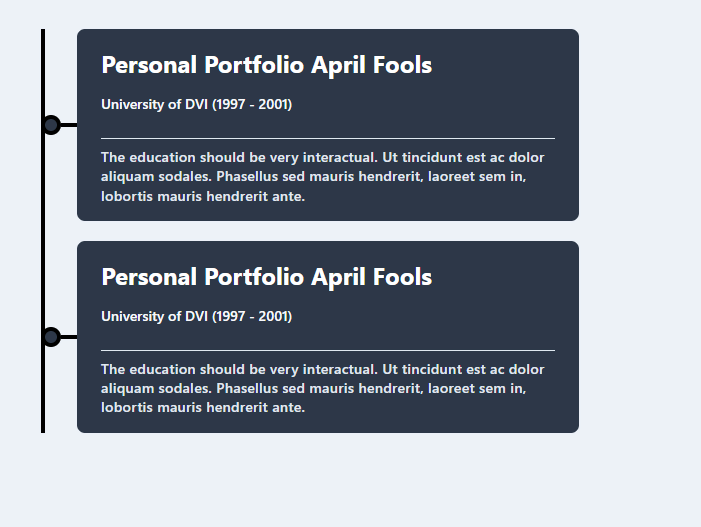The image size is (701, 527).
Task: Click the connector line joining first marker to card
Action: coord(69,125)
